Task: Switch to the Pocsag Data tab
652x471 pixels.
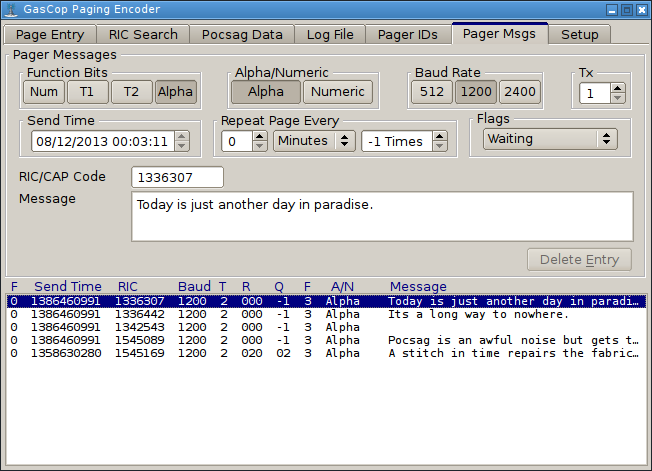Action: [x=242, y=35]
